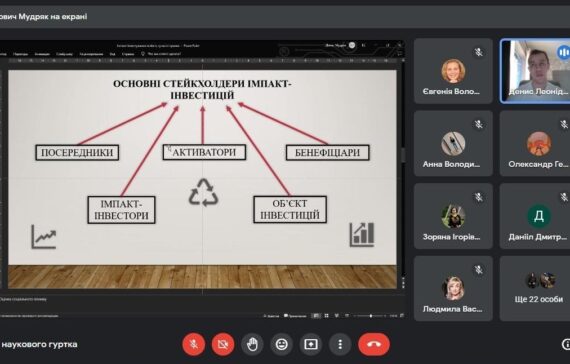Open the "Ще 22 особи" participants tile
The height and width of the screenshot is (364, 570).
coord(535,288)
